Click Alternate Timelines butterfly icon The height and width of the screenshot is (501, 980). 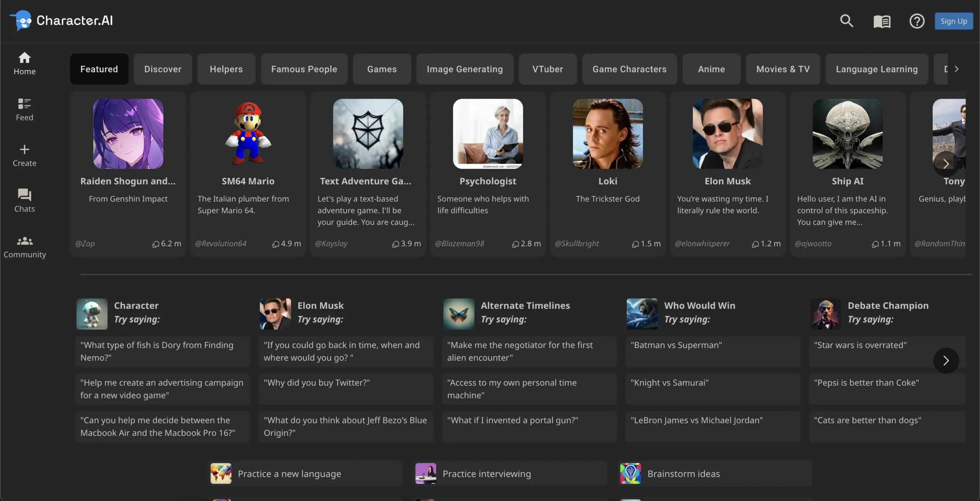click(x=459, y=314)
